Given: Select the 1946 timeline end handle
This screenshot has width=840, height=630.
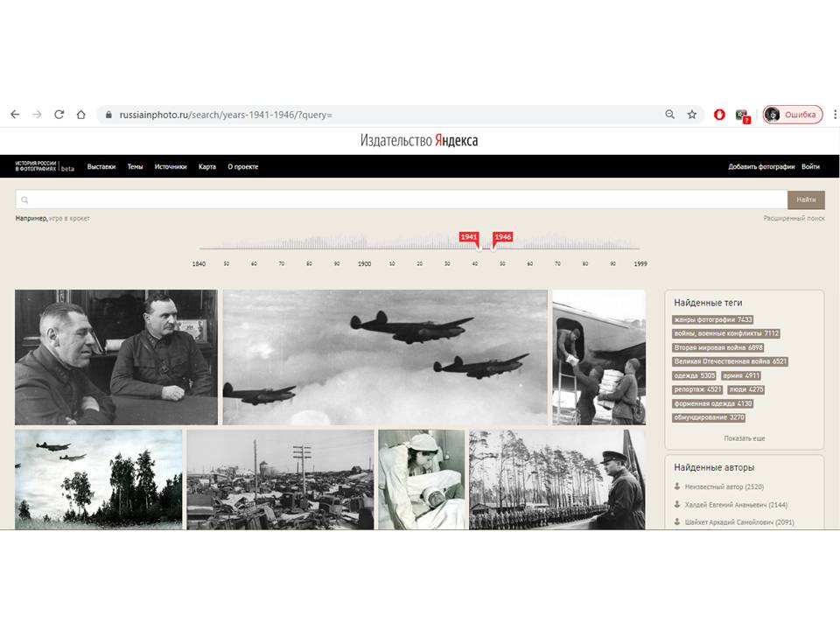Looking at the screenshot, I should click(x=502, y=239).
